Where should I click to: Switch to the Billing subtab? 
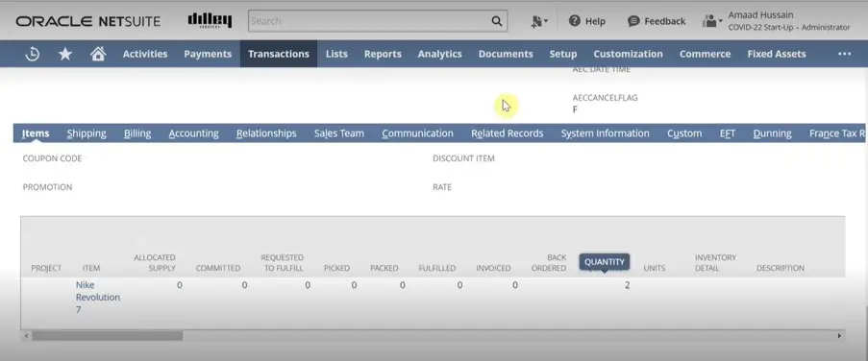click(137, 133)
